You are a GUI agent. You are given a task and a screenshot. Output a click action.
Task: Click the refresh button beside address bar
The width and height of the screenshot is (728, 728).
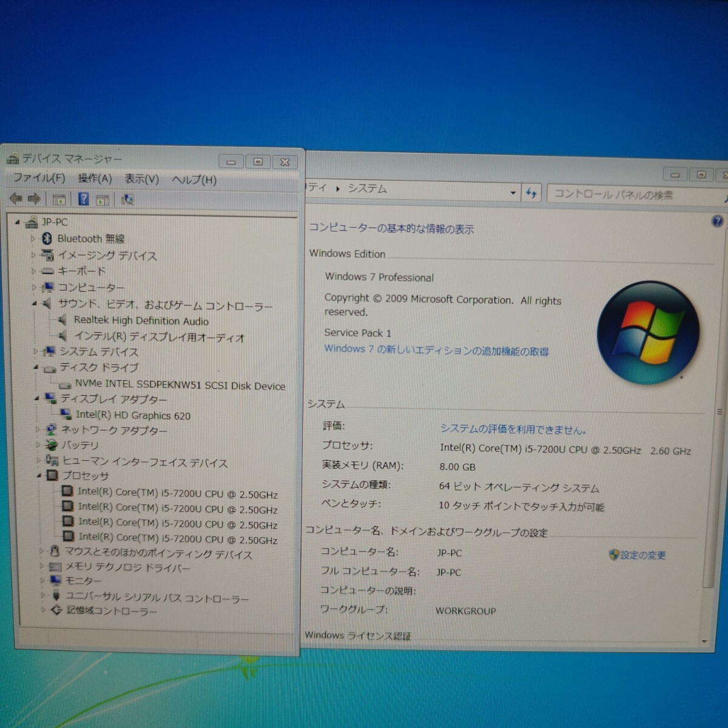coord(531,194)
